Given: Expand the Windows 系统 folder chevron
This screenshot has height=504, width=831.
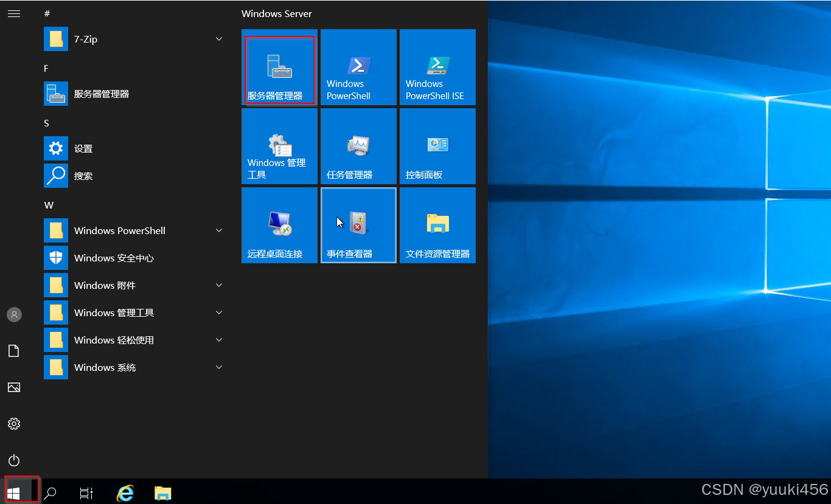Looking at the screenshot, I should 219,367.
